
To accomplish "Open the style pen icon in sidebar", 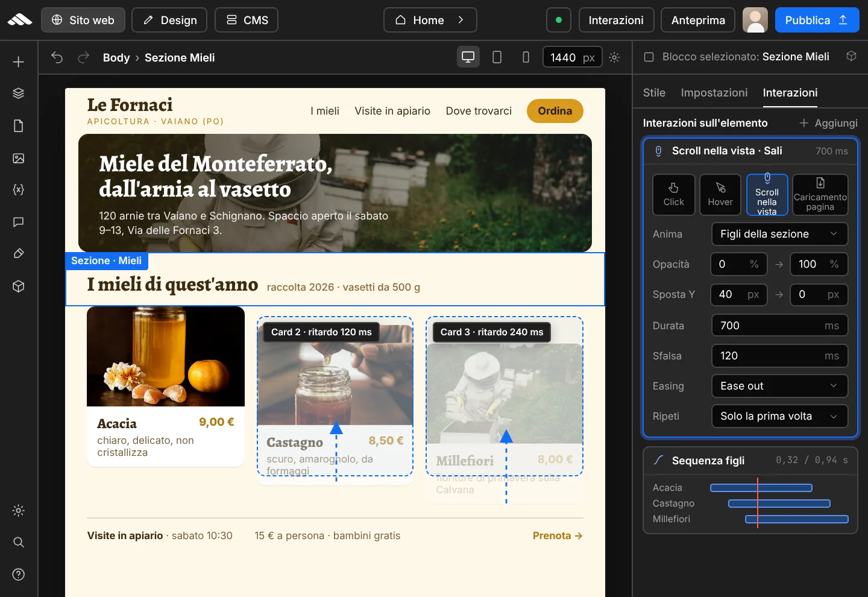I will 19,254.
